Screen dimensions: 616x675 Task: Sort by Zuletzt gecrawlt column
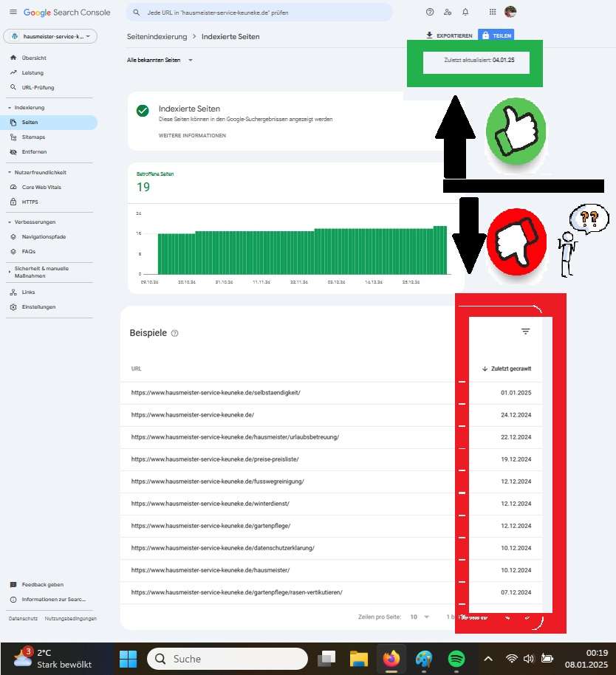click(507, 369)
